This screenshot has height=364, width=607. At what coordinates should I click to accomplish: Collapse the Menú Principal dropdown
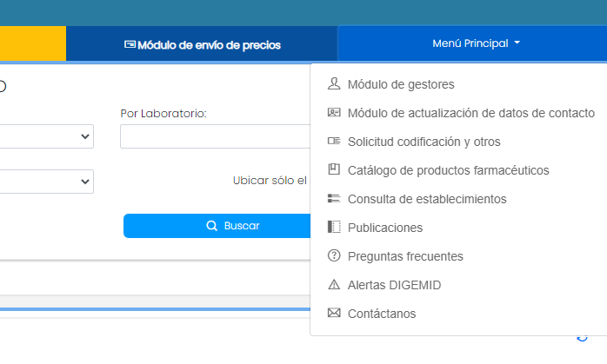[476, 43]
